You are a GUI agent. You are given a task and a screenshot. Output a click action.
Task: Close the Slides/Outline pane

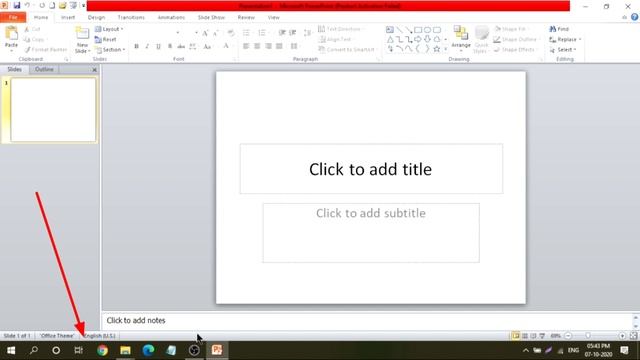(94, 70)
